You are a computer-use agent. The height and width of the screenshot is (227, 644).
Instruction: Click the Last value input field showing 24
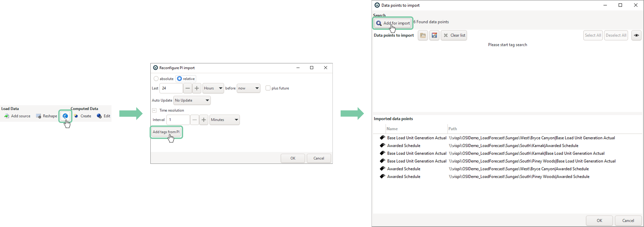click(x=171, y=88)
